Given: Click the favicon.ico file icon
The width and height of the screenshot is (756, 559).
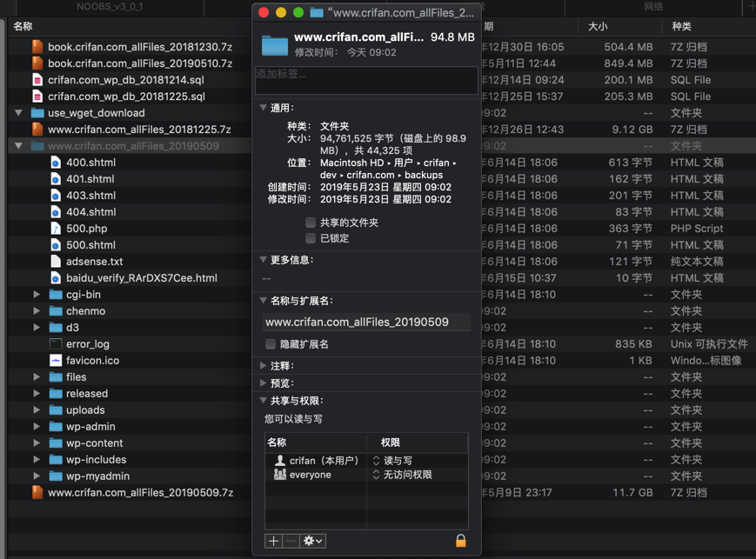Looking at the screenshot, I should click(56, 361).
